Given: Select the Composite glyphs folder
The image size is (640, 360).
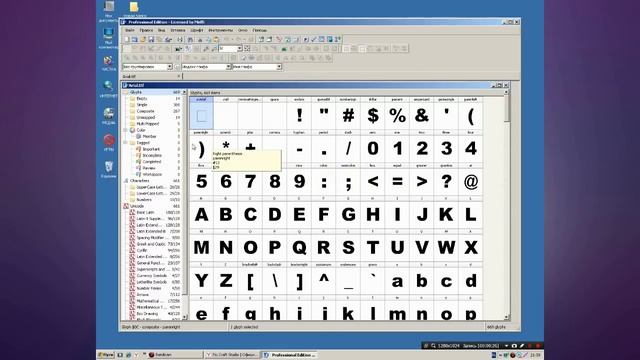Looking at the screenshot, I should (145, 111).
